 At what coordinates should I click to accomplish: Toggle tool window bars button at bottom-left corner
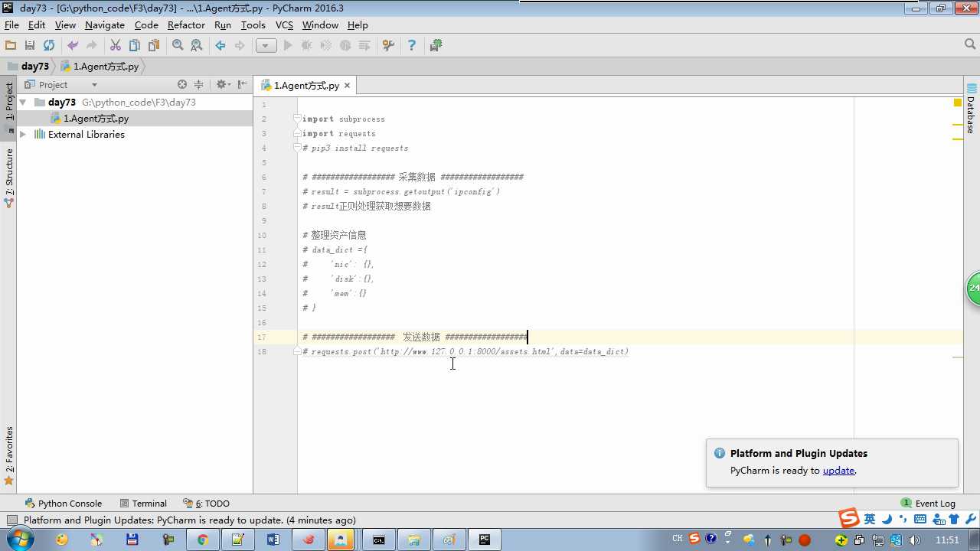(11, 520)
